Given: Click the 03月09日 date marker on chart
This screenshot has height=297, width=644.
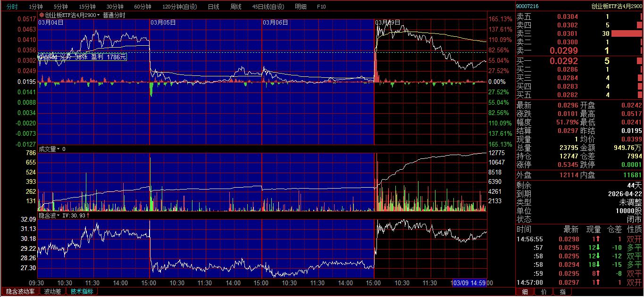Looking at the screenshot, I should pyautogui.click(x=388, y=22).
